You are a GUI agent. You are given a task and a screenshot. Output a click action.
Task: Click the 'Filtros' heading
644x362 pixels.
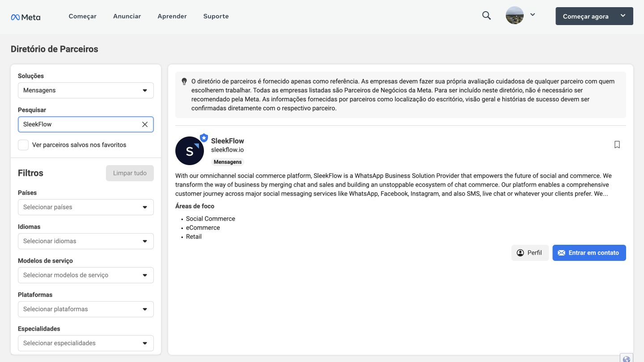(30, 173)
